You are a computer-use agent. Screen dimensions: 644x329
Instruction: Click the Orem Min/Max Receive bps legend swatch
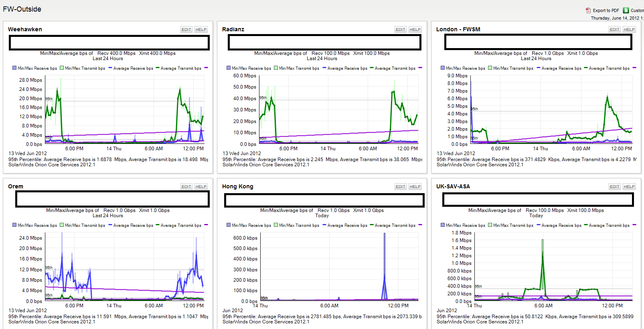pyautogui.click(x=14, y=225)
